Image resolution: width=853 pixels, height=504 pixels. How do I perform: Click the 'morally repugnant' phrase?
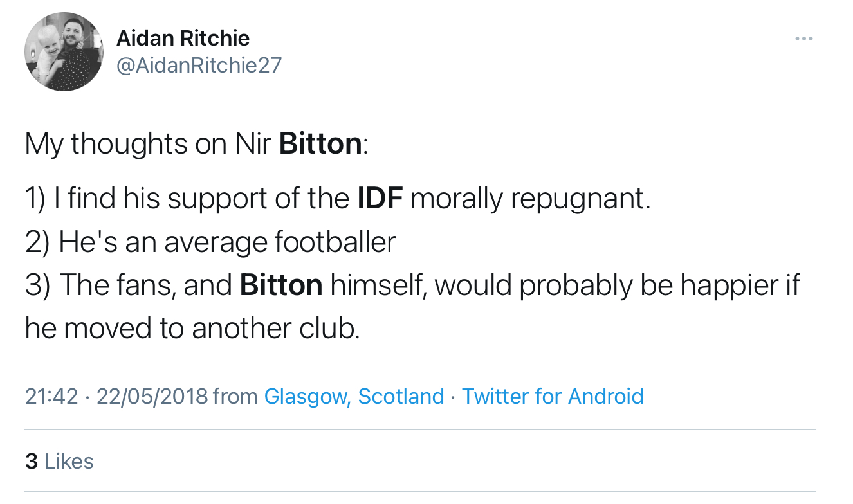coord(530,199)
